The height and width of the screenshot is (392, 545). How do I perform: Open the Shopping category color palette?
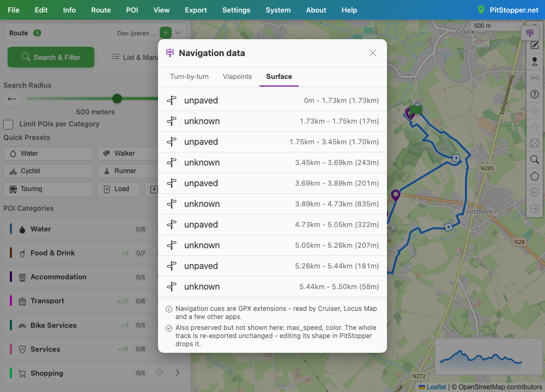tap(160, 373)
